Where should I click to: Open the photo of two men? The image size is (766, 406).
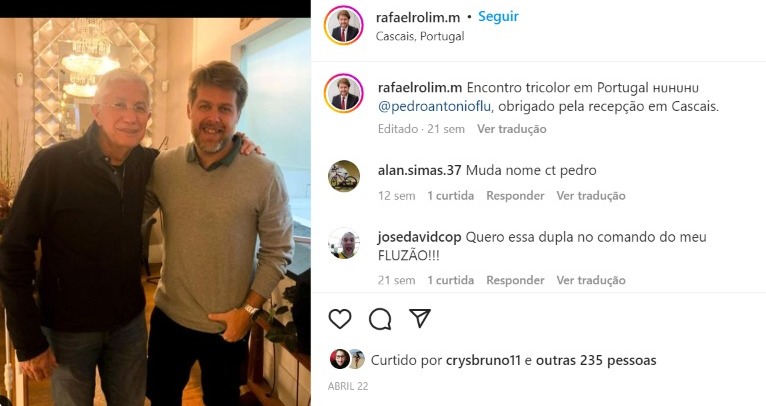pos(155,212)
